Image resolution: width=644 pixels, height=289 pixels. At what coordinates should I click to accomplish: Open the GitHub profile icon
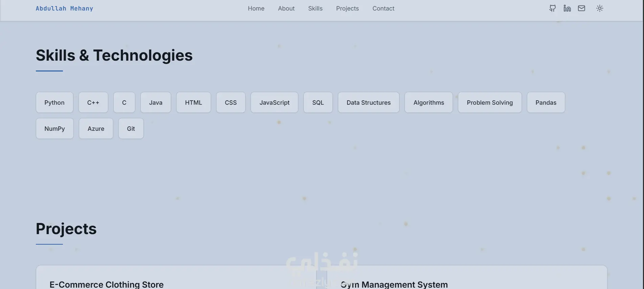click(x=552, y=8)
